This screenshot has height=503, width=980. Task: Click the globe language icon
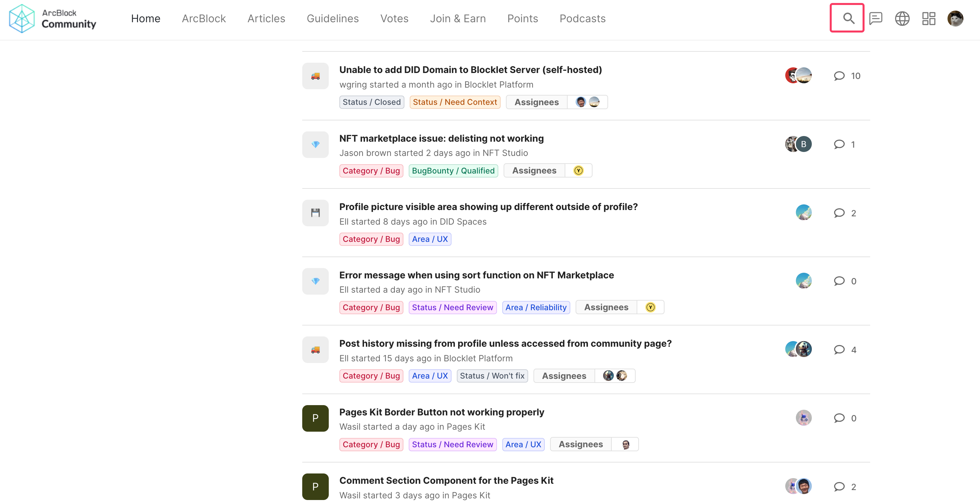pyautogui.click(x=902, y=18)
